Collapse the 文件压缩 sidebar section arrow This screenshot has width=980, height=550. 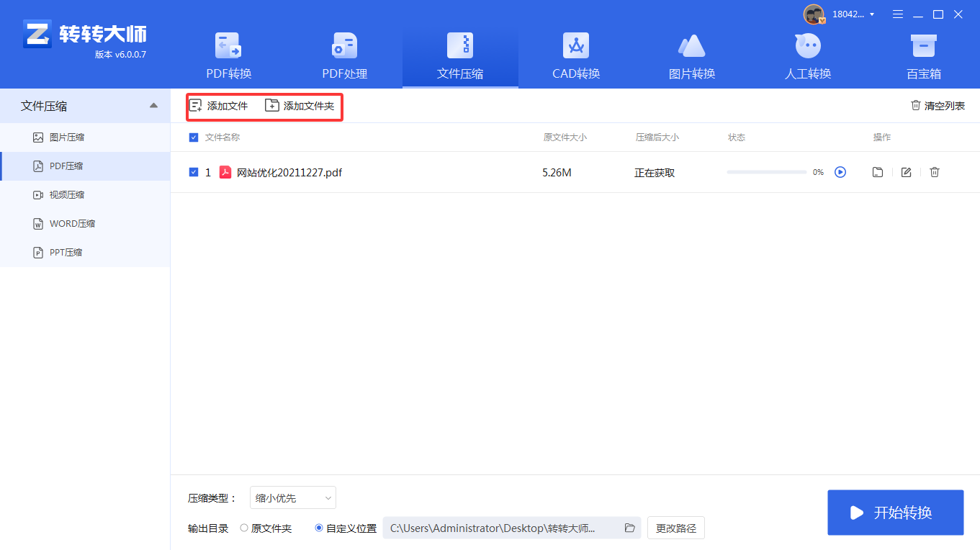(153, 106)
